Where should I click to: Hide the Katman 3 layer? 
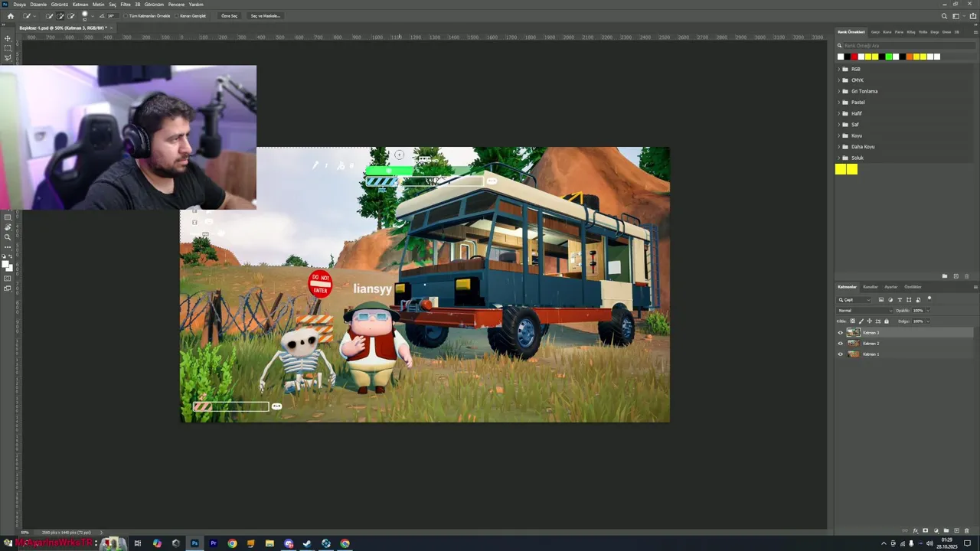point(840,333)
